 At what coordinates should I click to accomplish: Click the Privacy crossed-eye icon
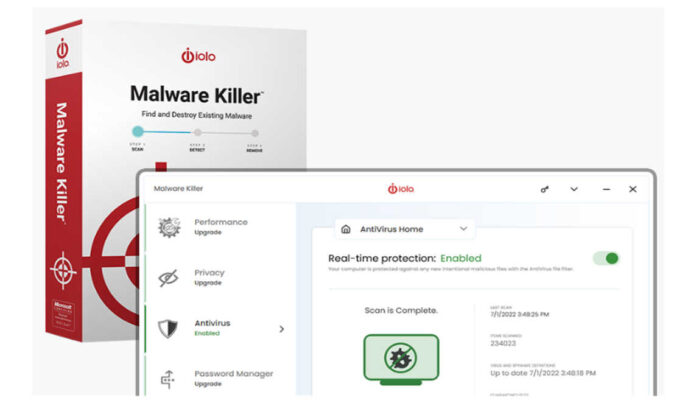tap(168, 278)
